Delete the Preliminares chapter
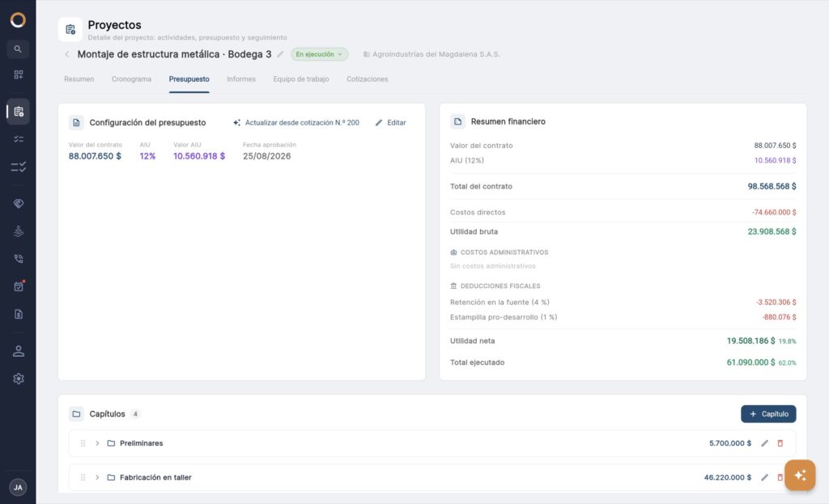Image resolution: width=829 pixels, height=504 pixels. click(x=780, y=443)
